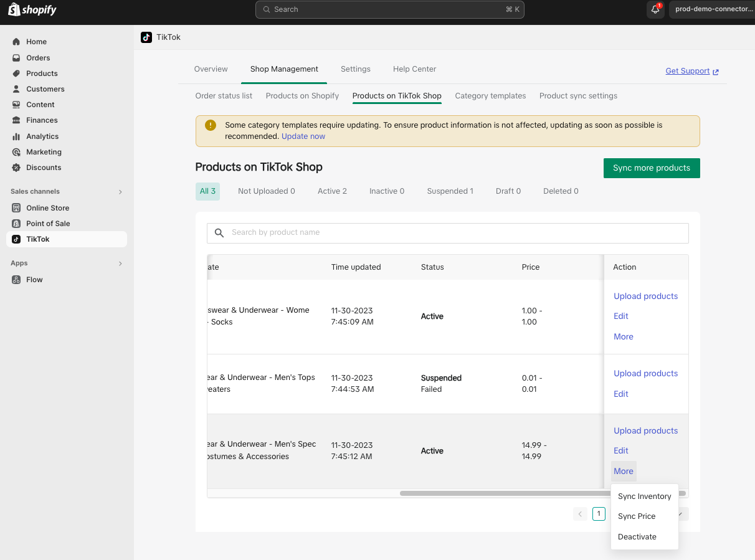Open More dropdown for the first product
Screen dimensions: 755x560
[623, 336]
